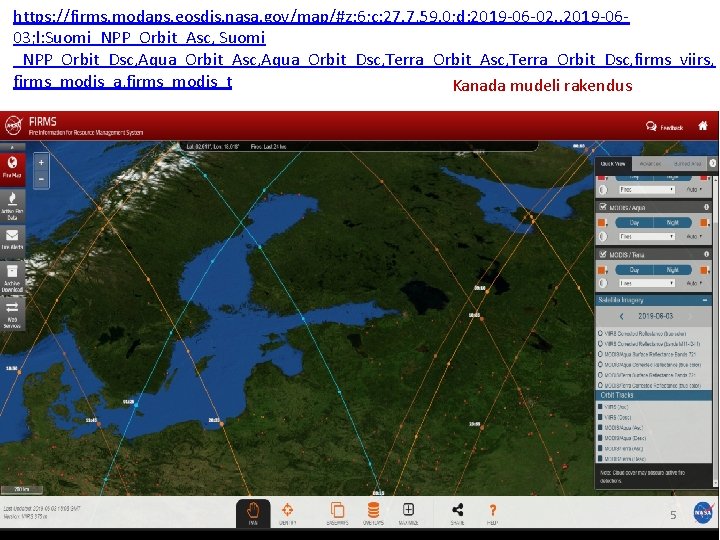Click the imagery date 2019-06-03

pyautogui.click(x=656, y=316)
